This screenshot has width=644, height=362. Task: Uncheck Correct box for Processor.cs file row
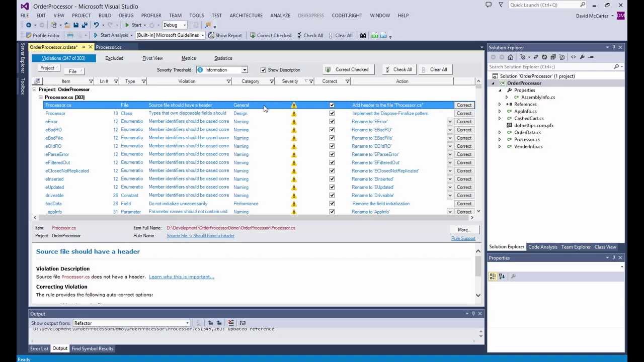[x=332, y=105]
